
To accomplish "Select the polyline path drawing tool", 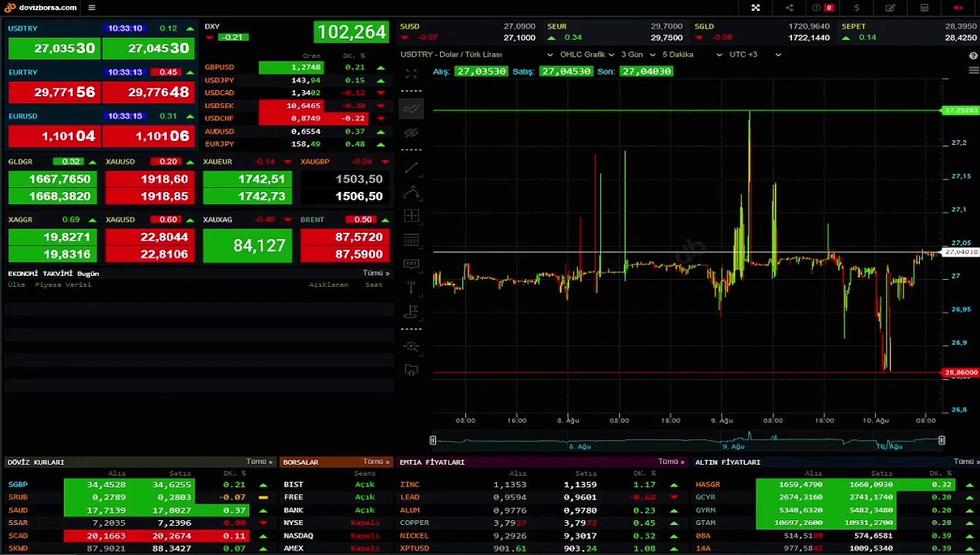I will tap(411, 192).
